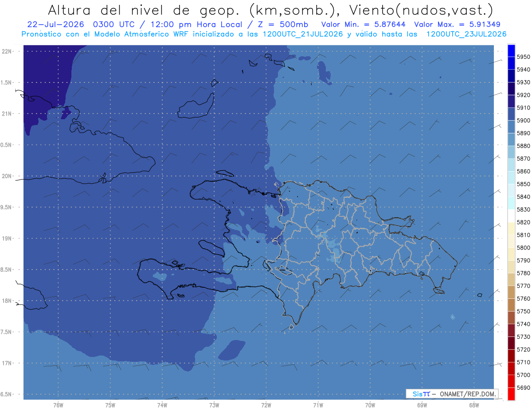Select the 'Z = 500mb' level text

[x=283, y=25]
